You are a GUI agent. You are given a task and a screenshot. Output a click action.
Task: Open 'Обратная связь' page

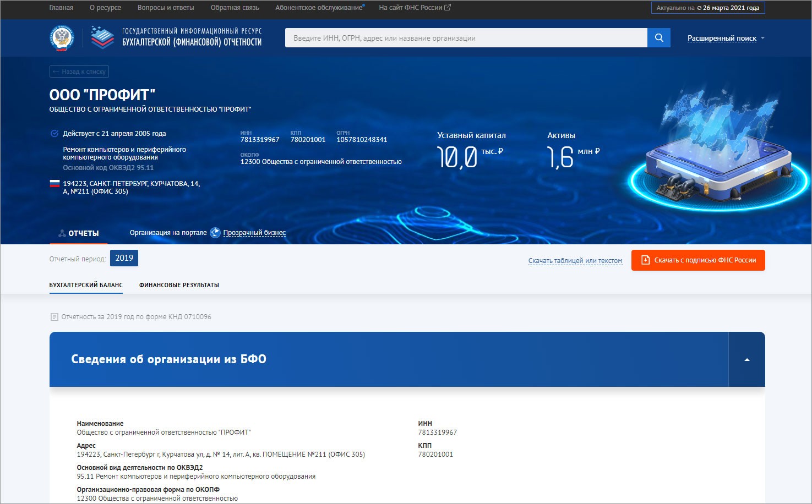click(x=235, y=8)
